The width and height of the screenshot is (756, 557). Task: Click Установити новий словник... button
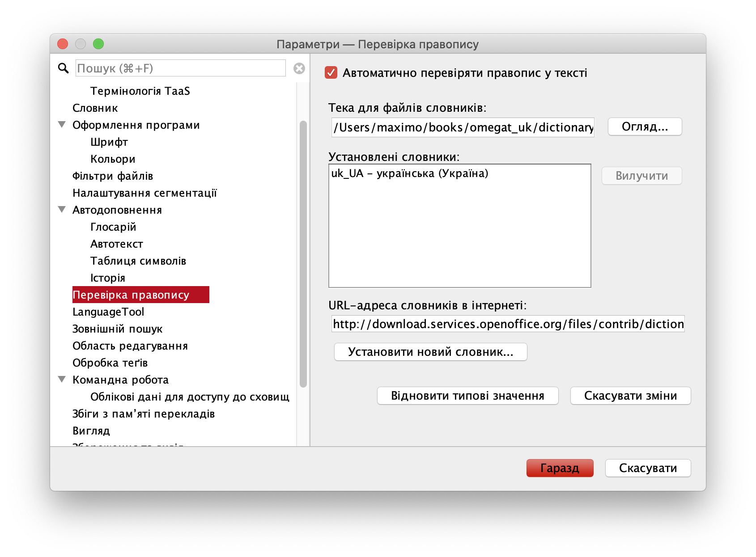430,352
